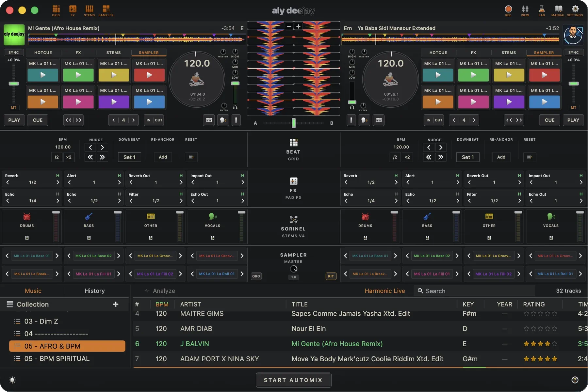Click the left deck headphone cue icon
This screenshot has width=588, height=392.
pyautogui.click(x=235, y=107)
